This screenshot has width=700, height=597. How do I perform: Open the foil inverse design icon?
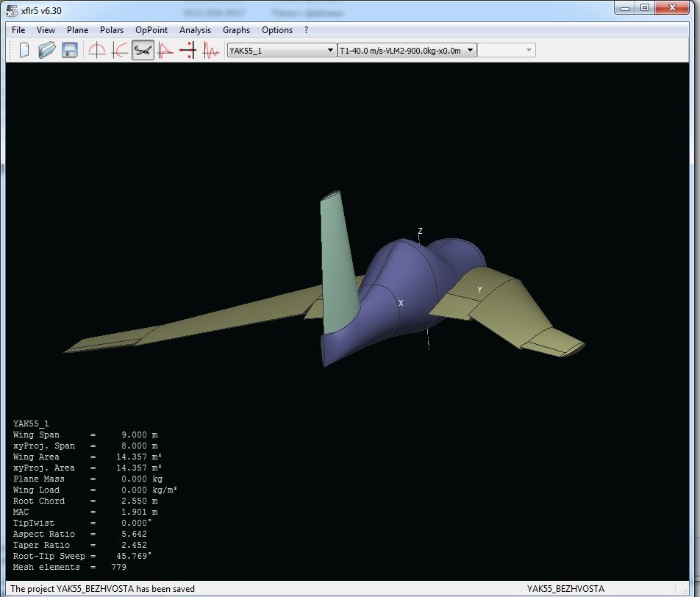point(120,50)
